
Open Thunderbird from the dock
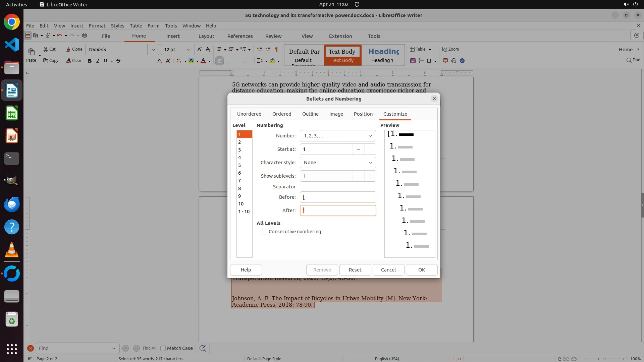point(12,204)
